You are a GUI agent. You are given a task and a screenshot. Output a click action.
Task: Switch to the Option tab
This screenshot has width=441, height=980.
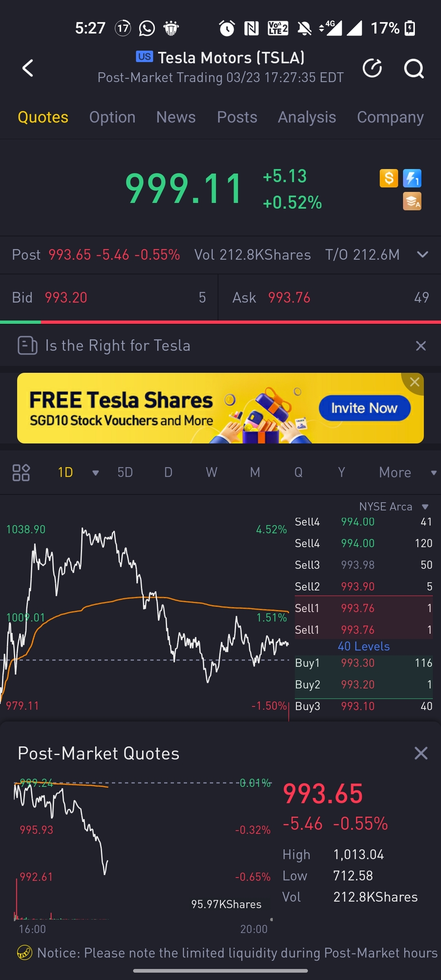click(x=112, y=117)
